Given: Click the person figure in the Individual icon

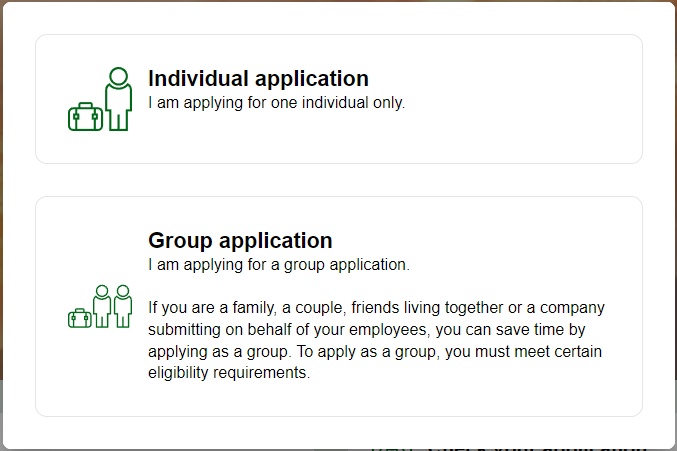Looking at the screenshot, I should click(119, 98).
